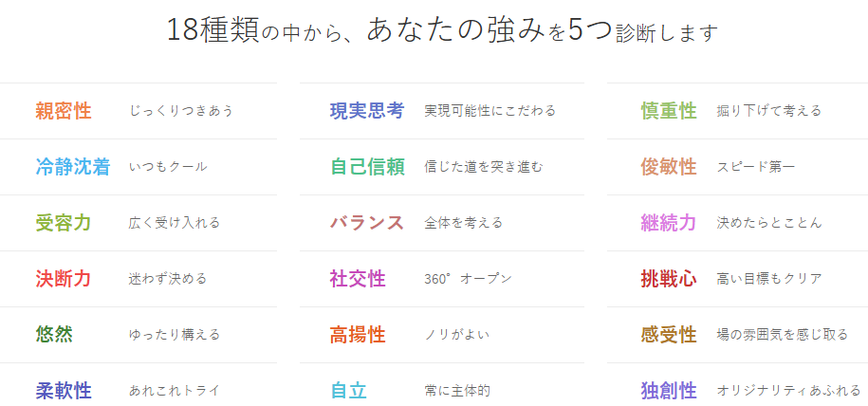Click the 親密性 strength label
This screenshot has width=868, height=406.
tap(63, 111)
